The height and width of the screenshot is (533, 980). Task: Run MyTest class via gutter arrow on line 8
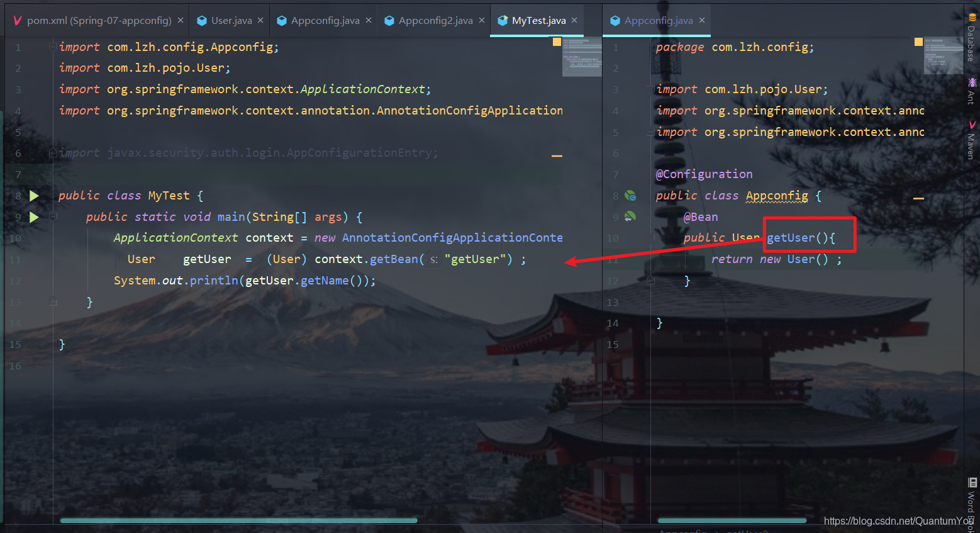pos(34,196)
